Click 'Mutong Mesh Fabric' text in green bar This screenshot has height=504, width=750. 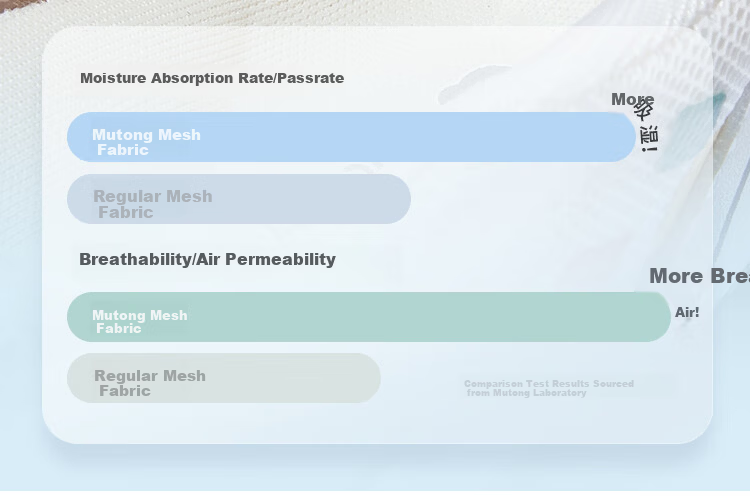(x=140, y=322)
